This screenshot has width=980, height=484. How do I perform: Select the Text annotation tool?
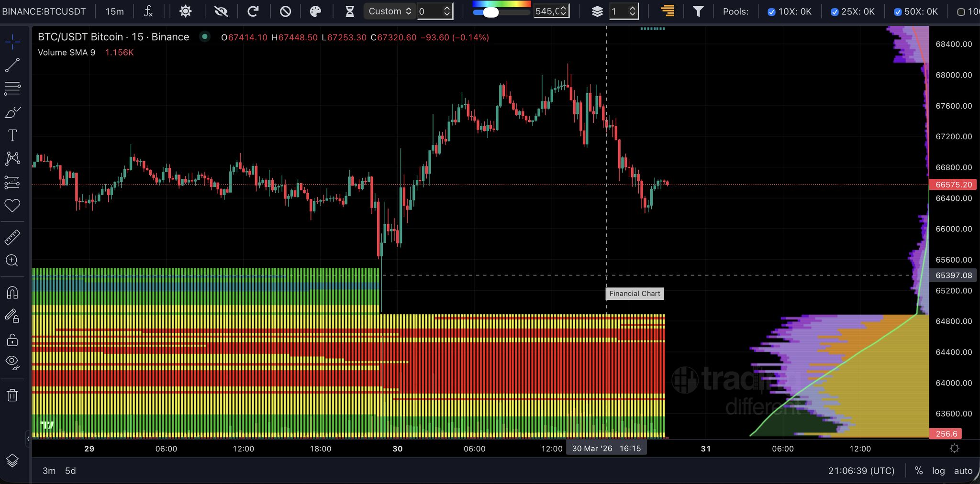coord(12,135)
